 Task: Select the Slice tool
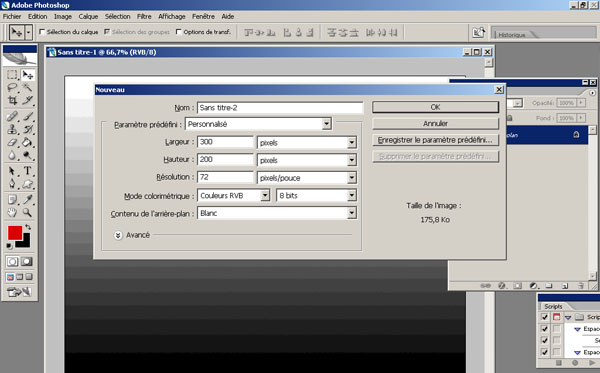pyautogui.click(x=28, y=101)
